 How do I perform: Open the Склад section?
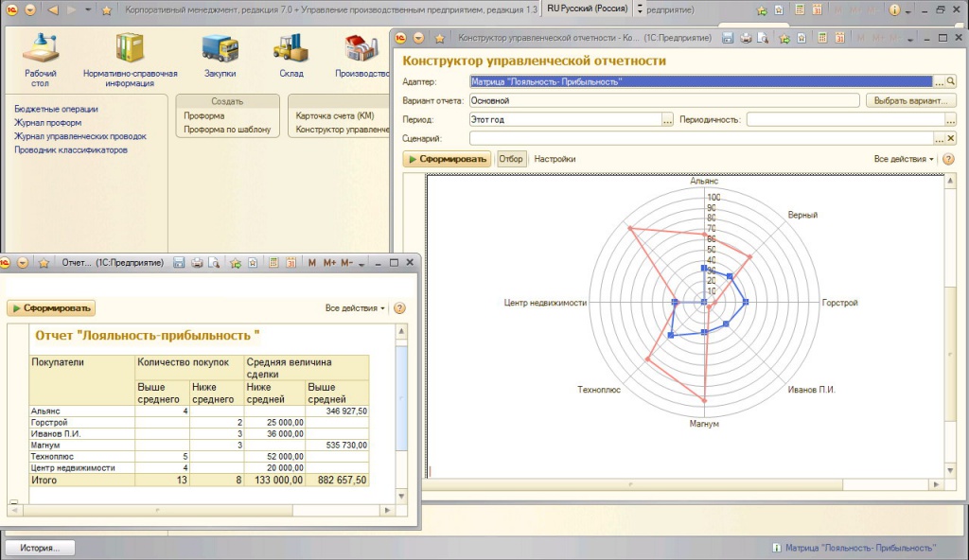[291, 57]
